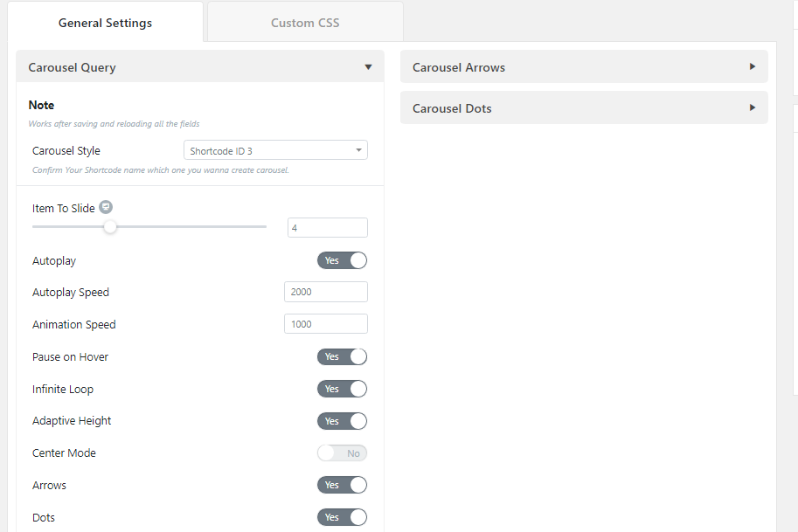Screen dimensions: 798x532
Task: Toggle the Infinite Loop switch
Action: coord(342,389)
